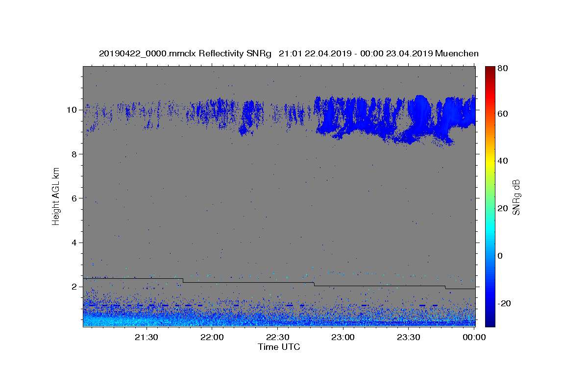
Task: Click the 22:30 time tick label
Action: pos(278,337)
